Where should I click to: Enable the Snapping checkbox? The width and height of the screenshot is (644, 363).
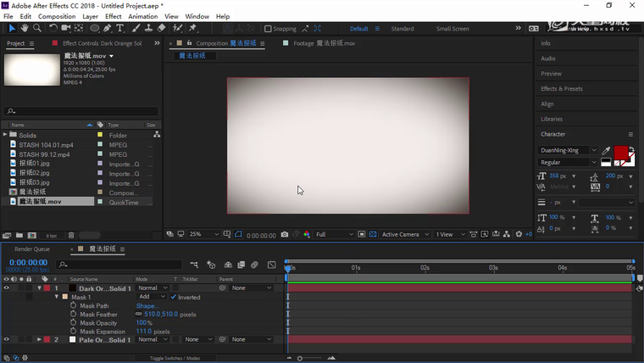[x=268, y=29]
